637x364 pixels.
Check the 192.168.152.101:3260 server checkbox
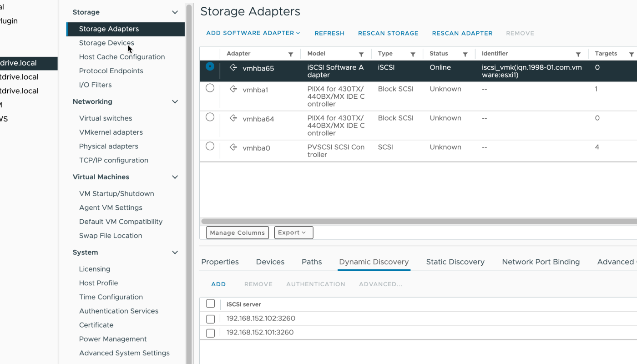(x=210, y=333)
